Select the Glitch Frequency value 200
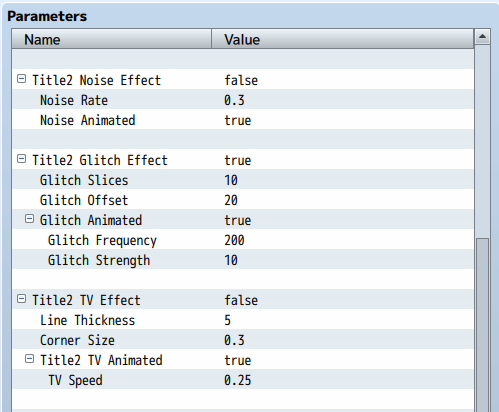This screenshot has height=412, width=499. [234, 240]
